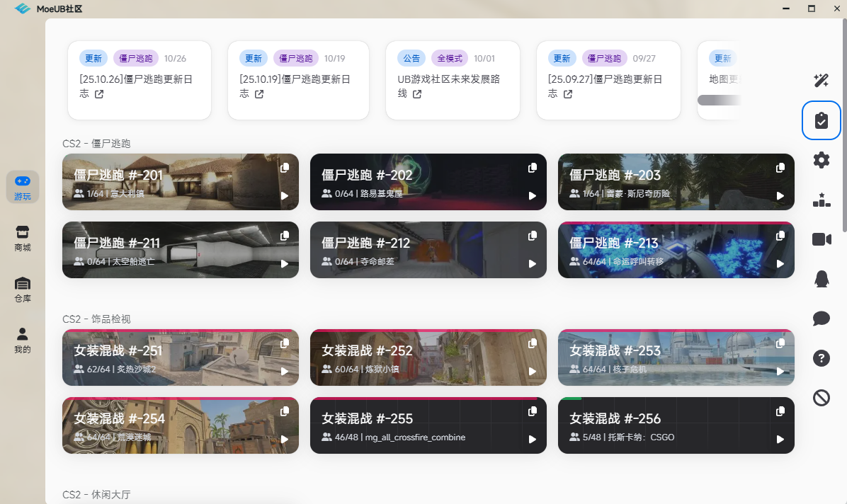
Task: Copy address of 女装混战 #-253 server
Action: (x=780, y=343)
